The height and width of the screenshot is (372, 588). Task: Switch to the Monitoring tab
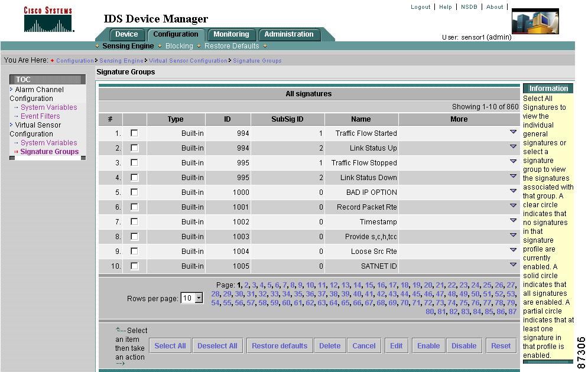pos(231,34)
